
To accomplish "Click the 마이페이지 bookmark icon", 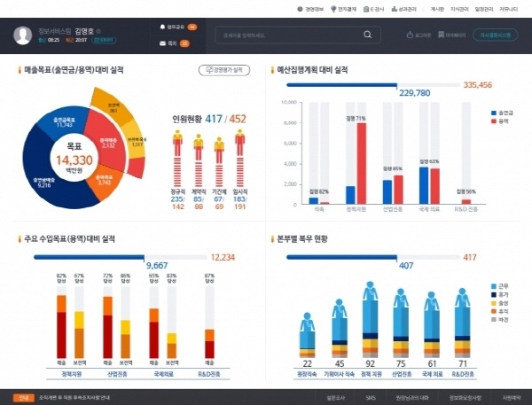I will (x=441, y=35).
